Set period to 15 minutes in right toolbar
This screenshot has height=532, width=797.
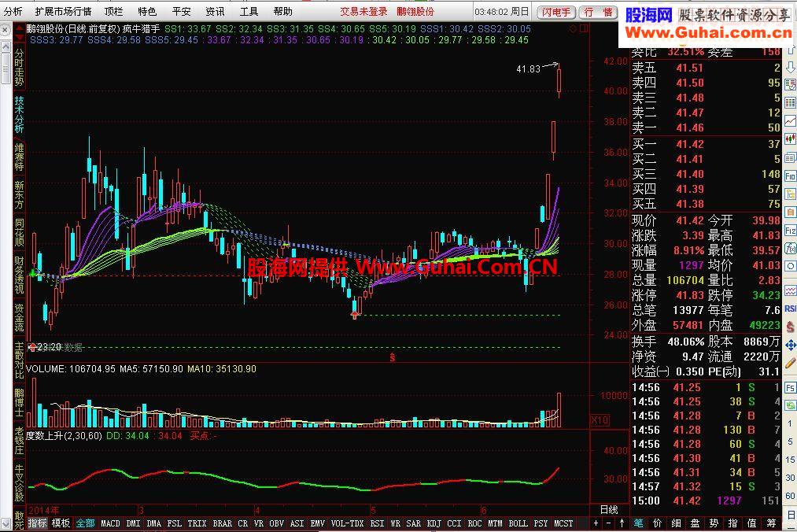tap(790, 460)
